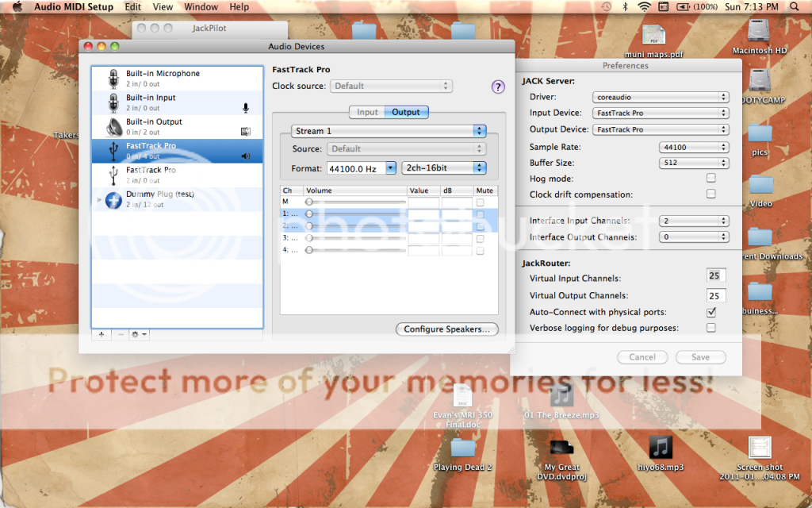The height and width of the screenshot is (508, 812).
Task: Enable the Hog mode checkbox
Action: click(710, 179)
